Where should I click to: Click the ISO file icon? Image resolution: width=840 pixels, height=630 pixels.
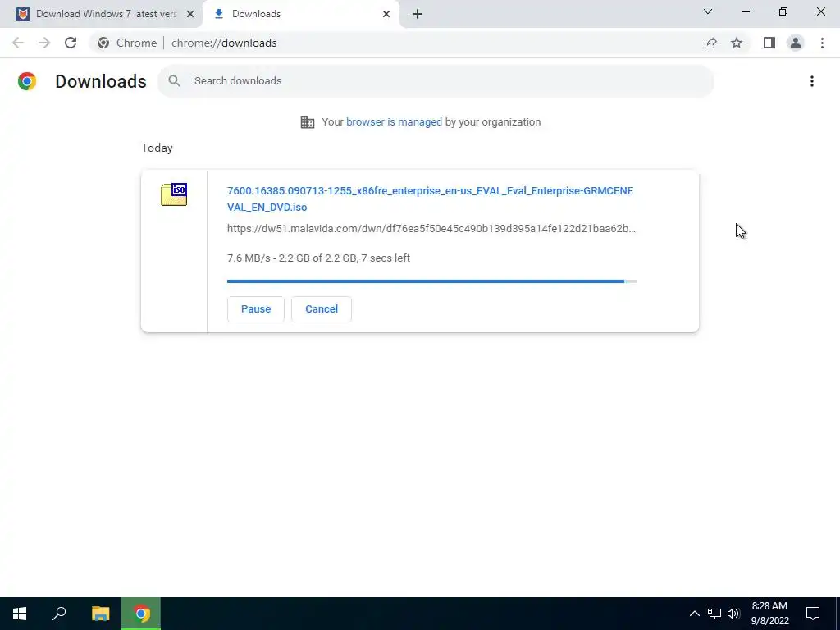coord(174,194)
